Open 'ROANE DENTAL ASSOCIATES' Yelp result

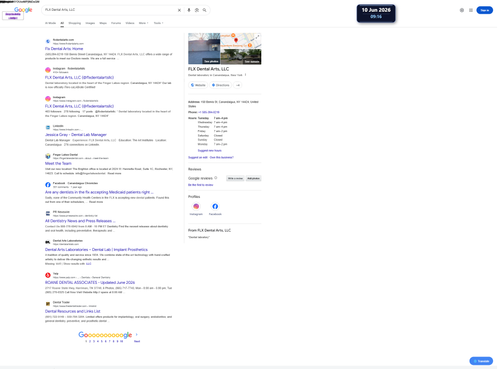point(90,282)
